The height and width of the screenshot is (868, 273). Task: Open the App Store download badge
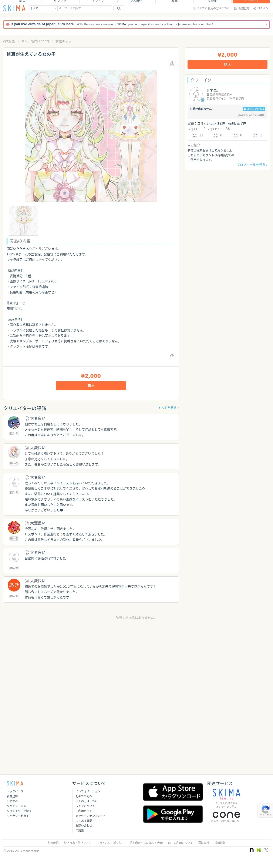173,792
